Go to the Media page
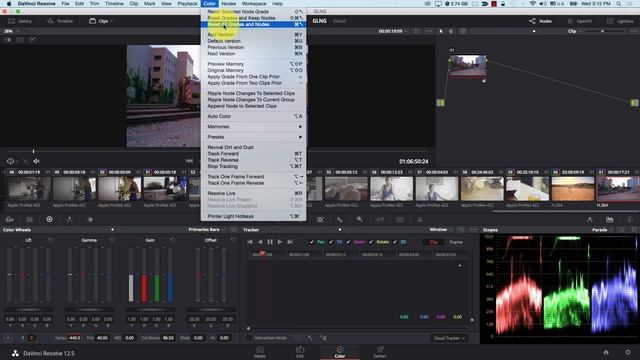This screenshot has height=360, width=640. pos(260,352)
